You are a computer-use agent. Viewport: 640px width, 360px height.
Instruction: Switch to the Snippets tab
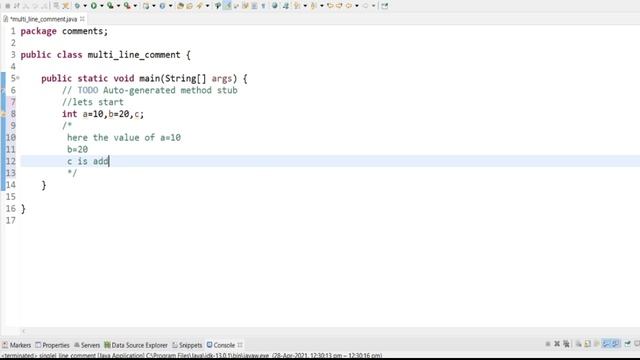[187, 345]
